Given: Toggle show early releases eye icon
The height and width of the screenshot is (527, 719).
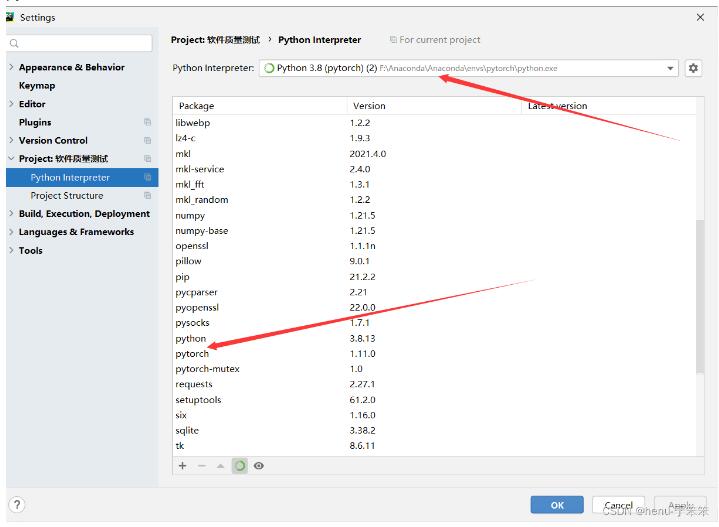Looking at the screenshot, I should (x=259, y=466).
